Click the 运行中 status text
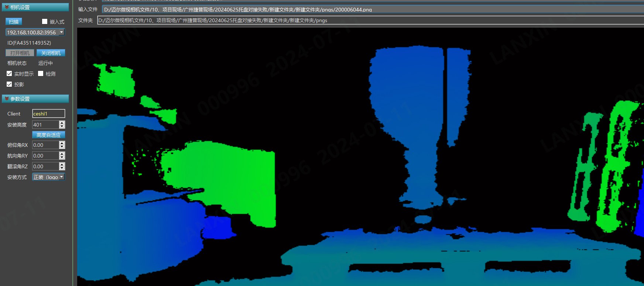This screenshot has width=644, height=286. pos(45,63)
